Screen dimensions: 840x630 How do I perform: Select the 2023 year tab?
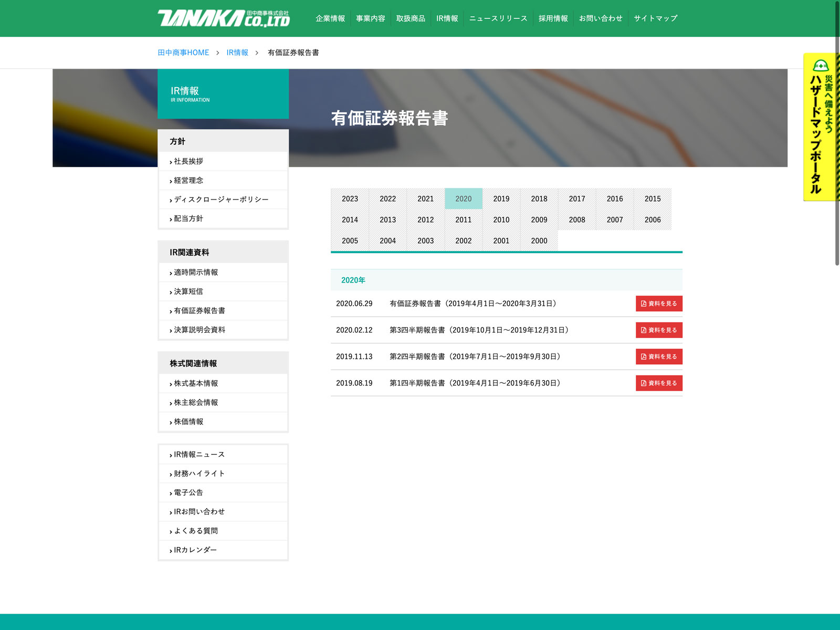(350, 199)
